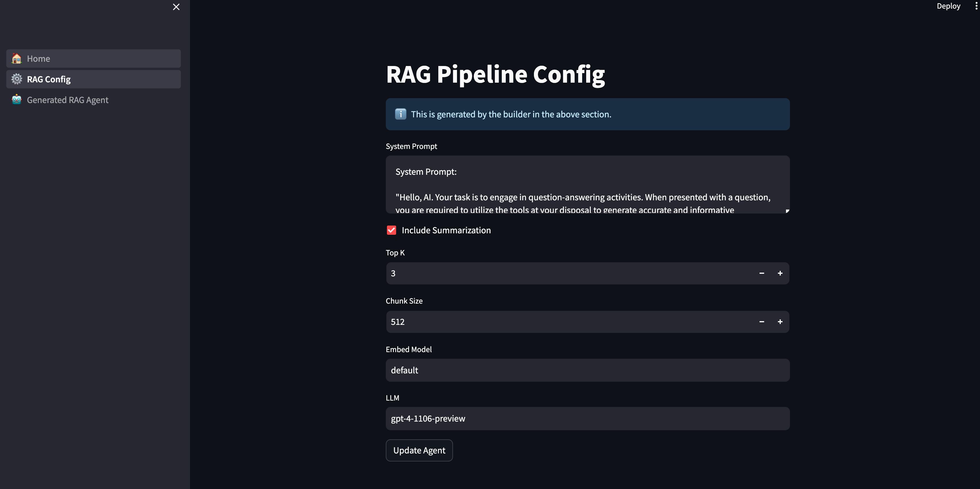This screenshot has height=489, width=980.
Task: Click the LLM field showing gpt-4-1106-preview
Action: coord(587,418)
